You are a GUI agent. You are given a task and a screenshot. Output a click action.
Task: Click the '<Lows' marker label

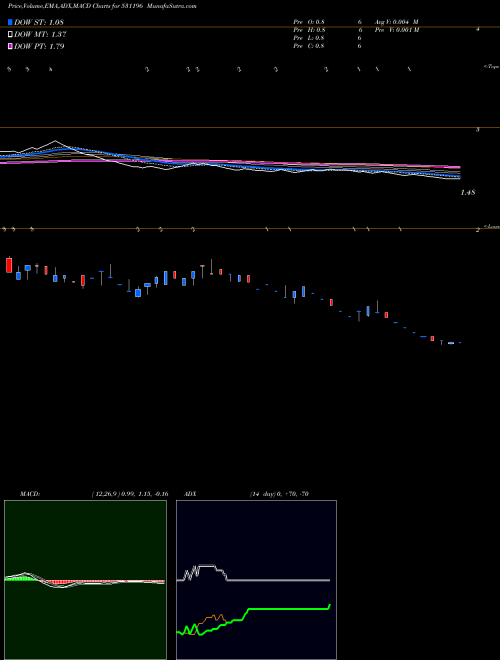tap(492, 226)
